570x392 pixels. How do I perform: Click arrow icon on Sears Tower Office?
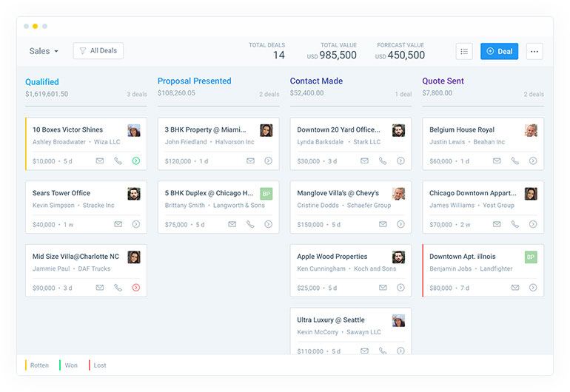tap(136, 224)
